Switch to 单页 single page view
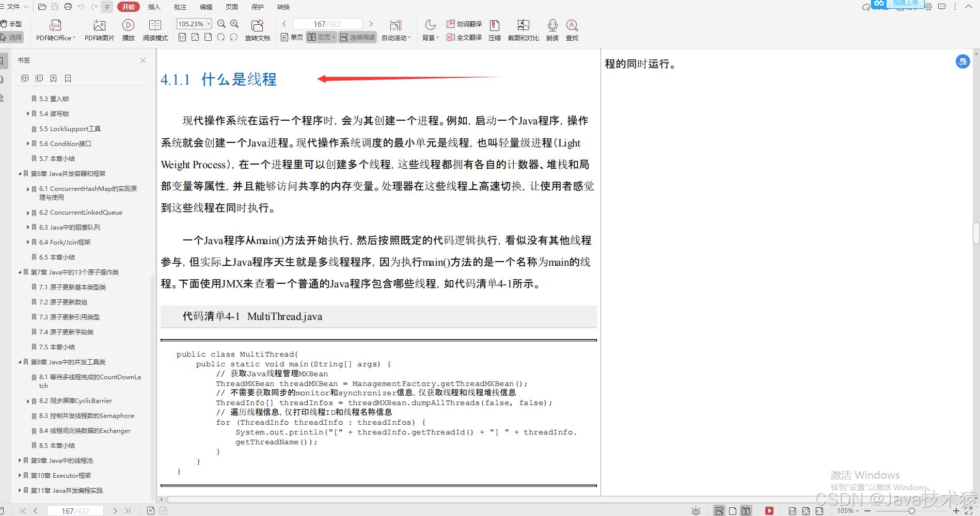The height and width of the screenshot is (516, 980). point(292,37)
